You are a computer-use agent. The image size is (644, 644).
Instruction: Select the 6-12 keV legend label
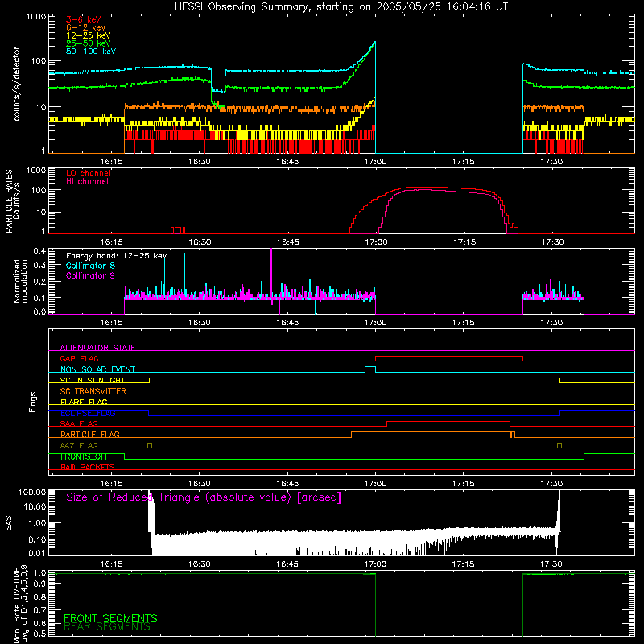pos(85,27)
